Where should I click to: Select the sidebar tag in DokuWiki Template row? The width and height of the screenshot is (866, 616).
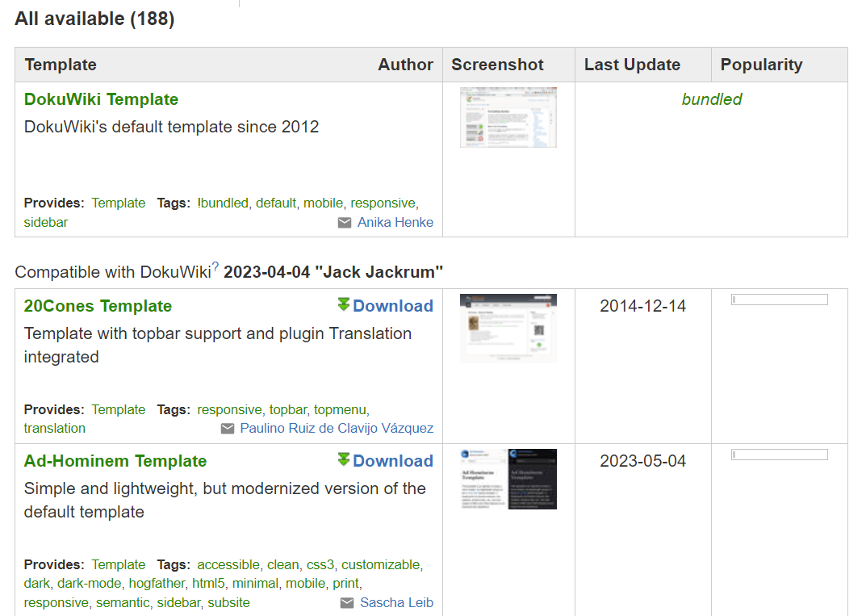(x=46, y=223)
